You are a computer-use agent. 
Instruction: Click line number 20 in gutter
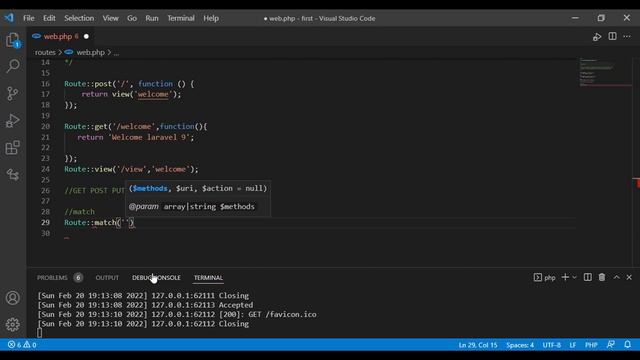pos(45,127)
